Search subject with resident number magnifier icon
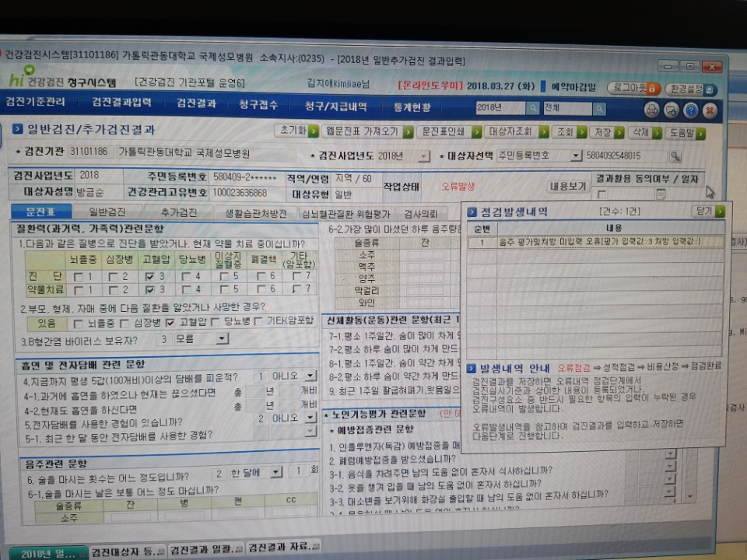747x560 pixels. pos(675,156)
